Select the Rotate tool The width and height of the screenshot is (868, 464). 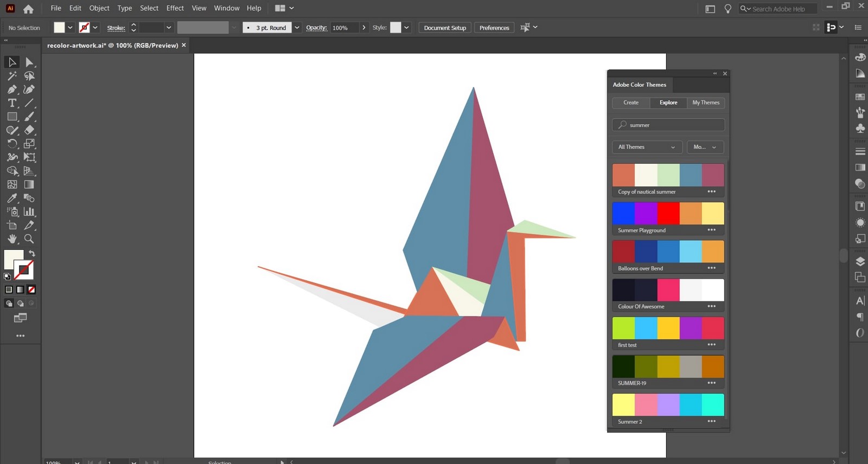(12, 144)
